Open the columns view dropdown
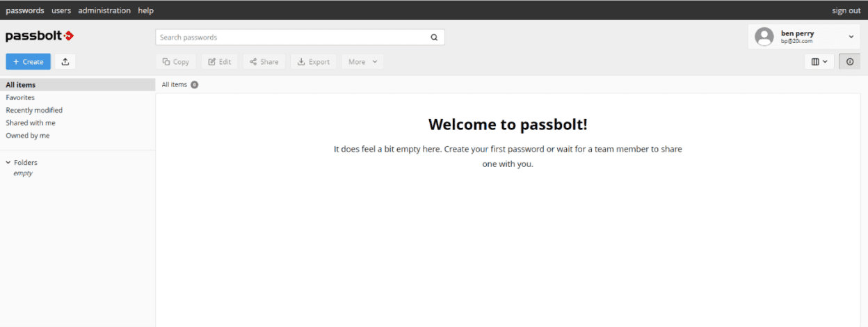Viewport: 868px width, 327px height. coord(819,62)
